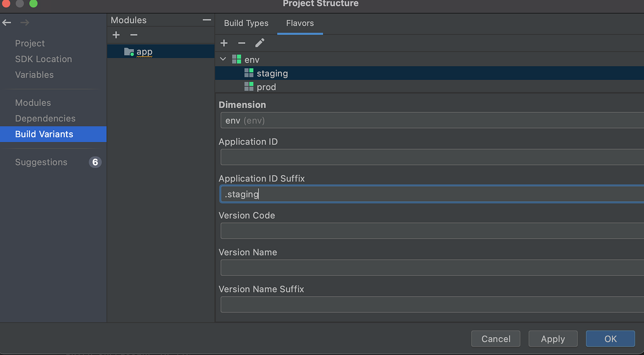
Task: Select the staging flavor row
Action: [272, 73]
